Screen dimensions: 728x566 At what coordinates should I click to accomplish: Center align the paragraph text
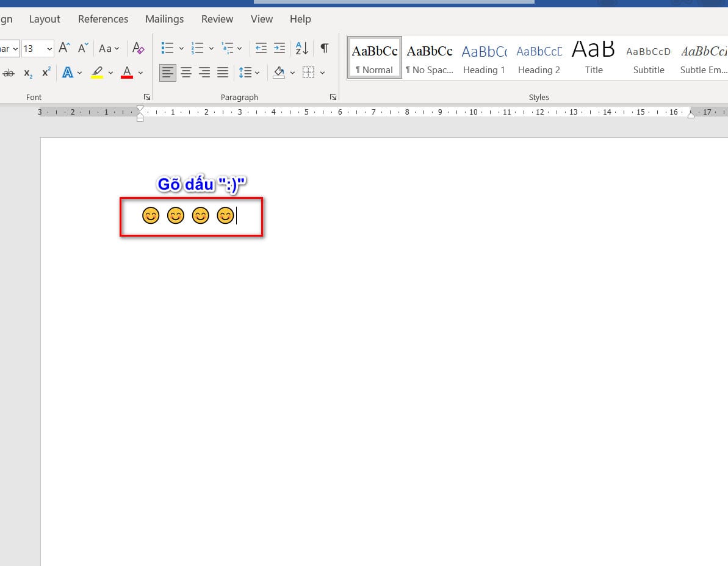[186, 73]
